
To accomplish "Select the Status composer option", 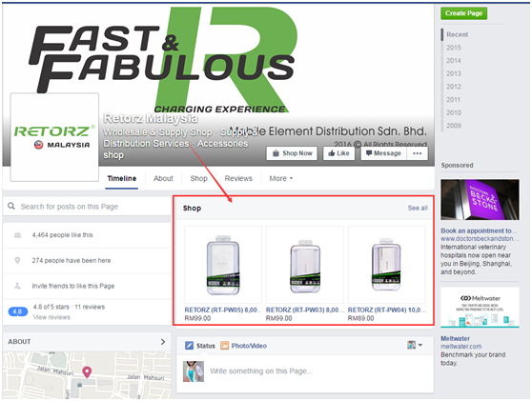I will (x=200, y=346).
